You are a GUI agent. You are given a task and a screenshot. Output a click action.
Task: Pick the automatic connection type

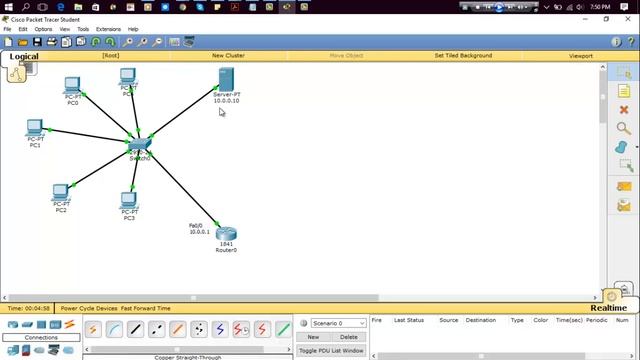(93, 329)
